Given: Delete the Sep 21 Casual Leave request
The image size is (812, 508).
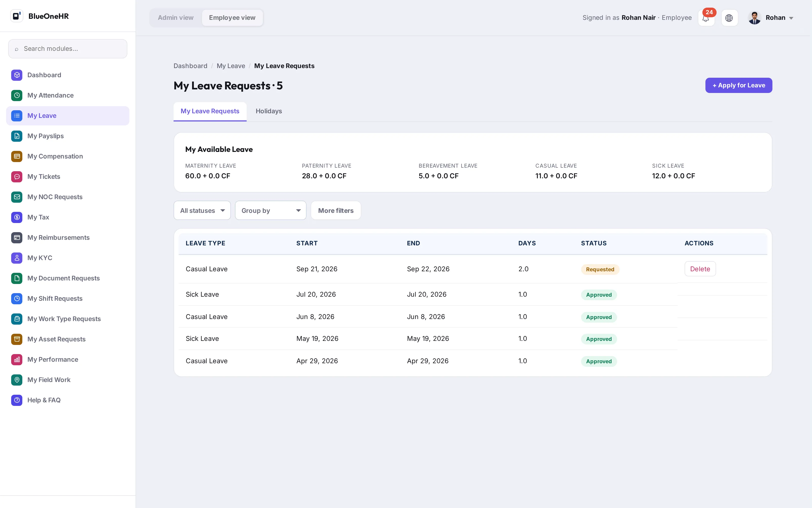Looking at the screenshot, I should [x=700, y=269].
